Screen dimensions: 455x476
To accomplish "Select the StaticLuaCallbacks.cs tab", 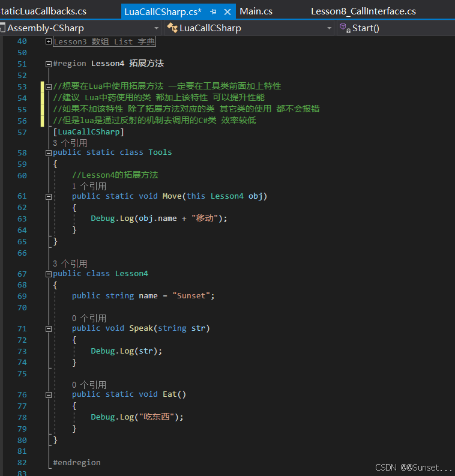I will tap(43, 11).
